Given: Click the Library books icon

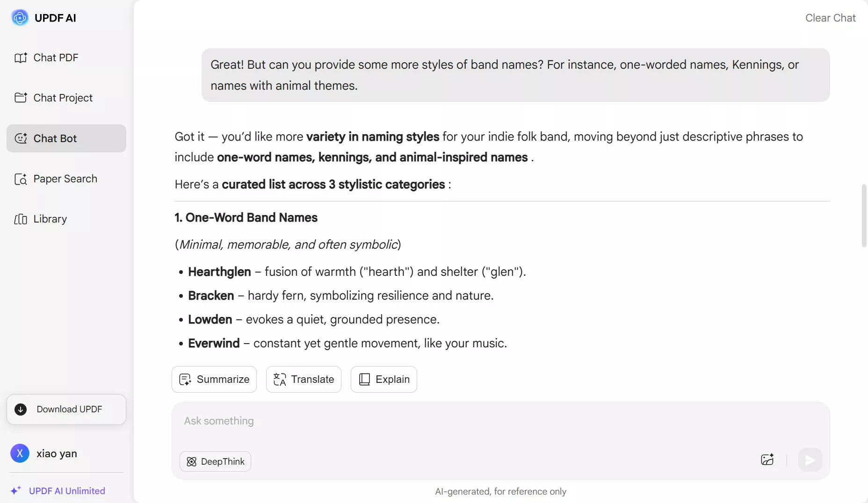Looking at the screenshot, I should 21,219.
